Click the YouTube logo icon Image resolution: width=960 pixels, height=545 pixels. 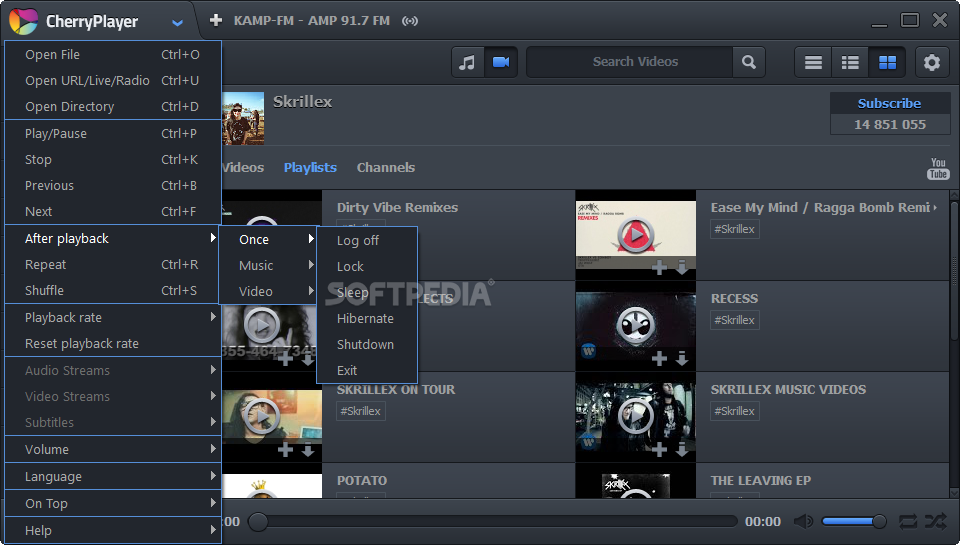pos(938,168)
